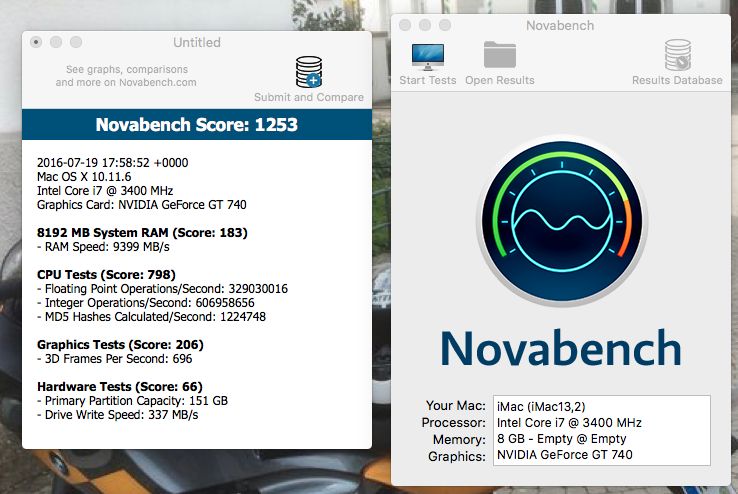Viewport: 738px width, 494px height.
Task: Click the Submit and Compare database icon
Action: [x=309, y=72]
